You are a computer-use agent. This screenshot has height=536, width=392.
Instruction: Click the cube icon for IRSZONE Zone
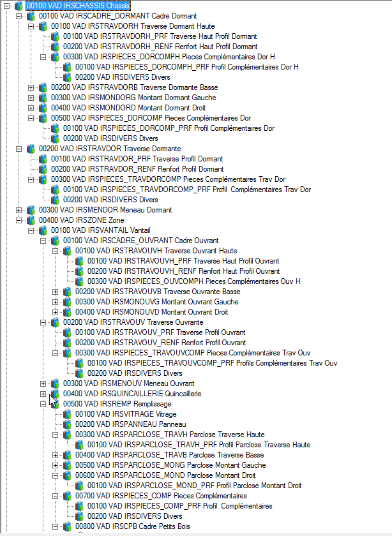click(31, 220)
